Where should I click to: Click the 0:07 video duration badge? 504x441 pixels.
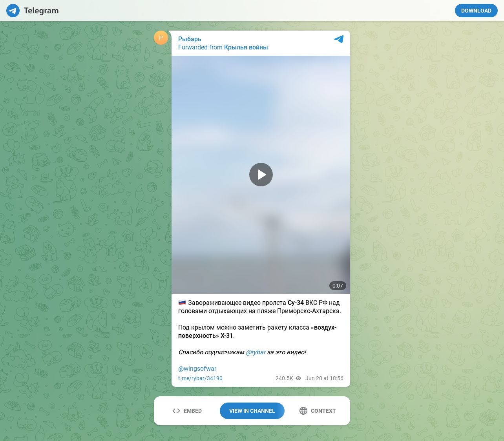click(338, 286)
